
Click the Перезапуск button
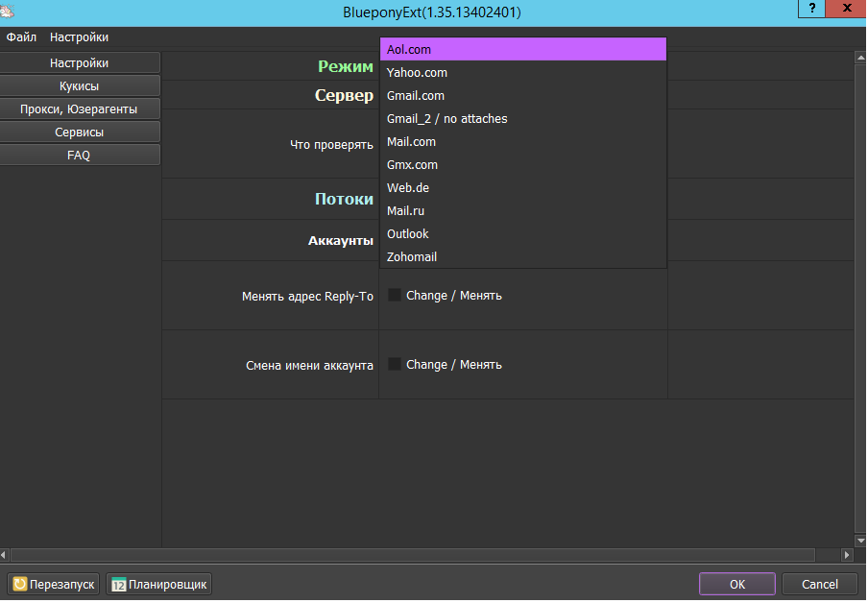54,584
